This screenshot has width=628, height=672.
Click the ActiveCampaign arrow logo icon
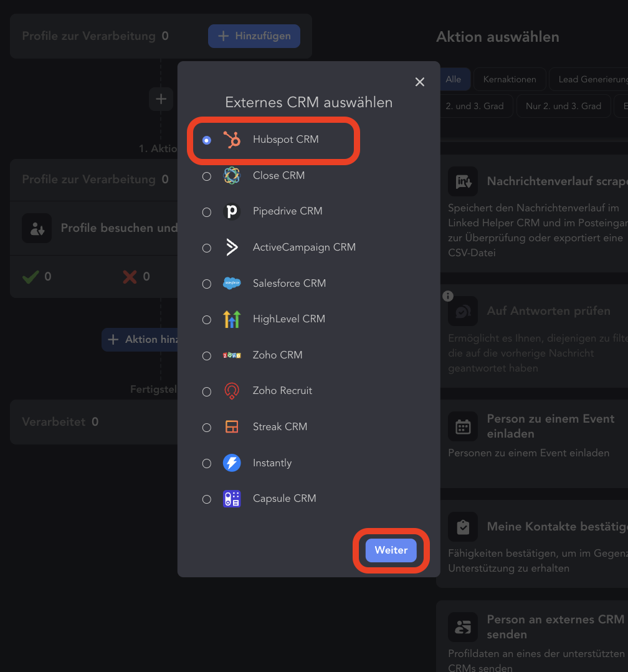point(232,247)
